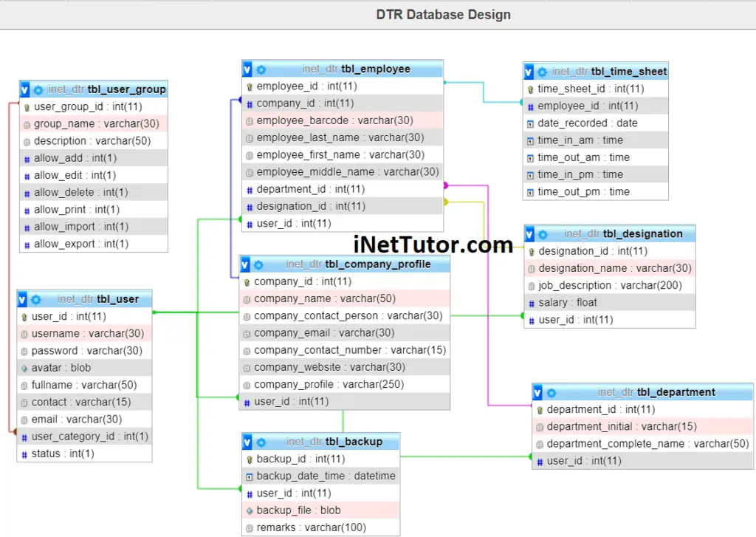Select department_initial : varchar(15) row
This screenshot has height=537, width=756.
(x=643, y=427)
